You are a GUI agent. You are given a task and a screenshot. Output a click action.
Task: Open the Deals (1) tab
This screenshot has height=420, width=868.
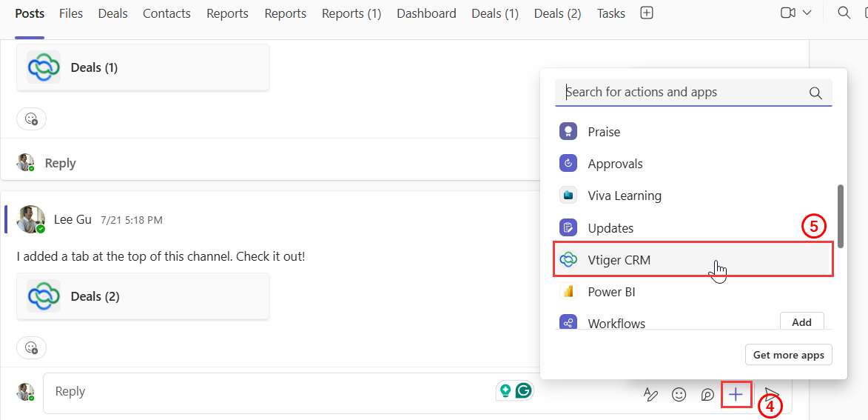coord(495,14)
